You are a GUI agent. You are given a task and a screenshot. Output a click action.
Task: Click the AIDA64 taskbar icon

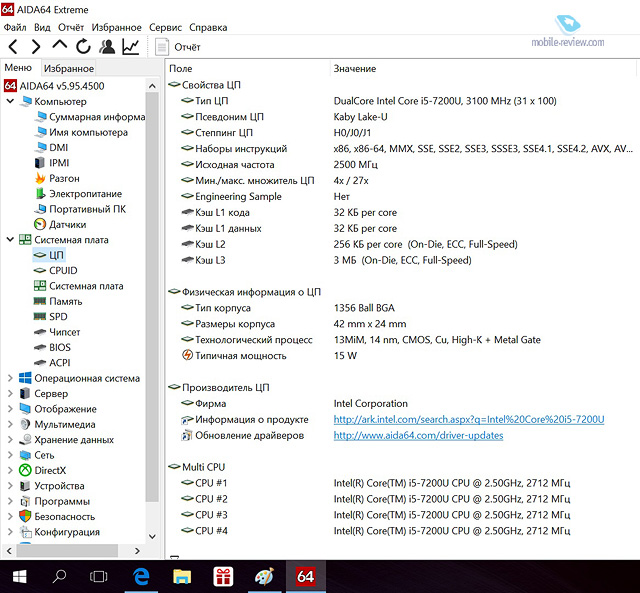tap(306, 576)
